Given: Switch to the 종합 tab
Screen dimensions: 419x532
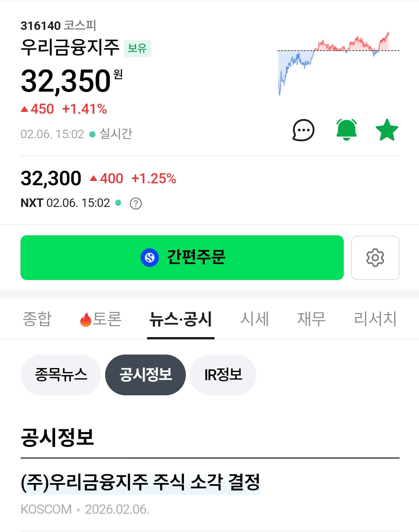Looking at the screenshot, I should (x=37, y=319).
